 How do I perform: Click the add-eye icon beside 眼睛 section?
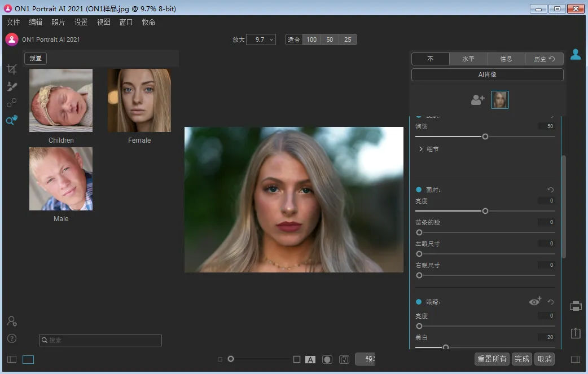535,301
